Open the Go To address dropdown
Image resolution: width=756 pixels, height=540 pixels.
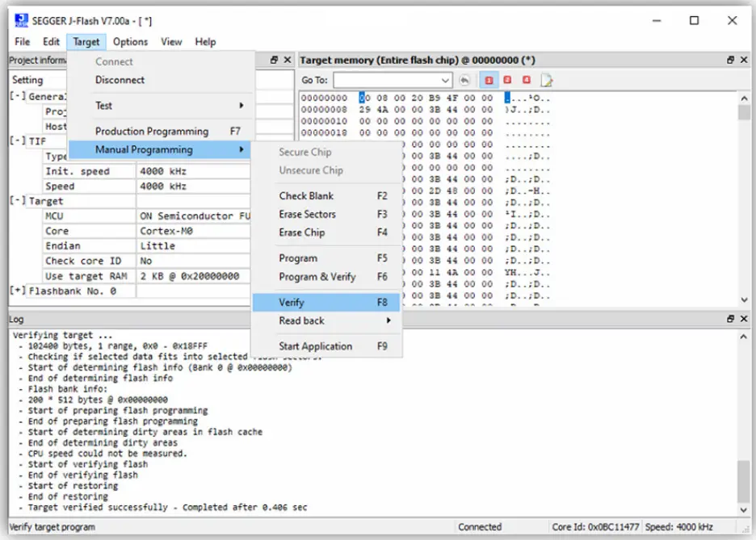pos(446,80)
